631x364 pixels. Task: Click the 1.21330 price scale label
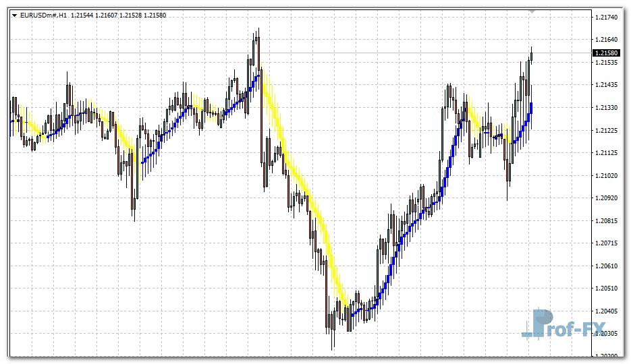coord(606,108)
